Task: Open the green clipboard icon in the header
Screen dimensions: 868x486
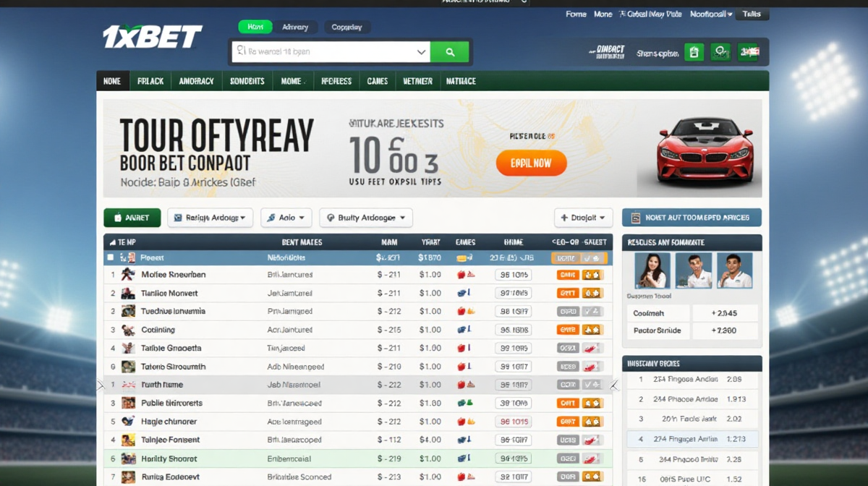Action: coord(694,52)
